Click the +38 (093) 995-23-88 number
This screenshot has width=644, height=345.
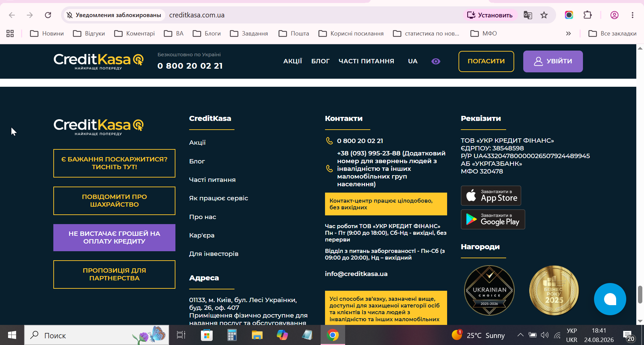point(369,153)
